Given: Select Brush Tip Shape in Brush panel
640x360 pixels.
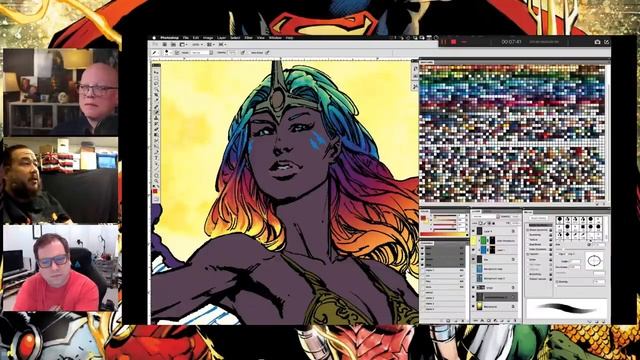Looking at the screenshot, I should [x=539, y=225].
